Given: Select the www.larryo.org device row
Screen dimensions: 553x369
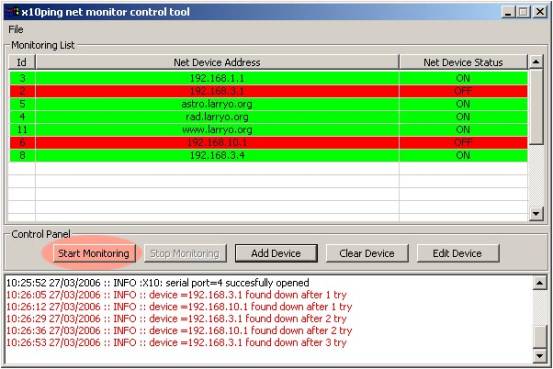Looking at the screenshot, I should click(x=268, y=130).
